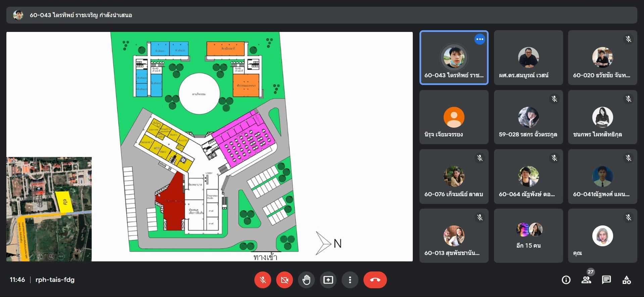Click the present screen button
Screen dimensions: 644x297
click(x=328, y=280)
